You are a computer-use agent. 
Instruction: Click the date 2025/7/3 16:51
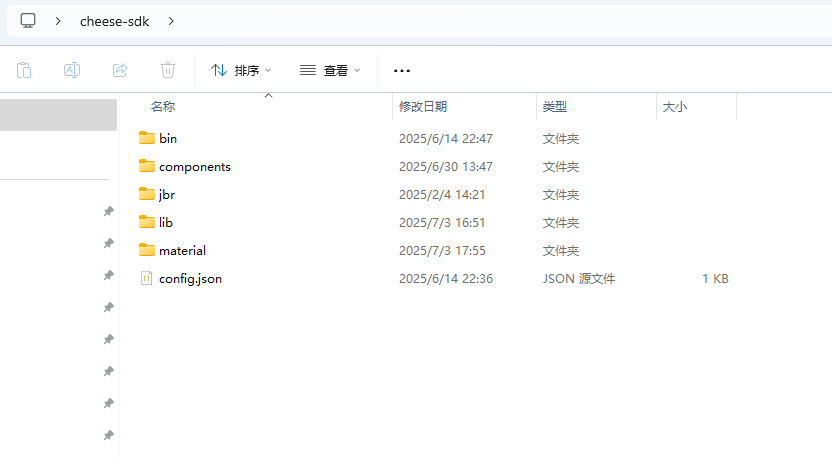[x=442, y=222]
